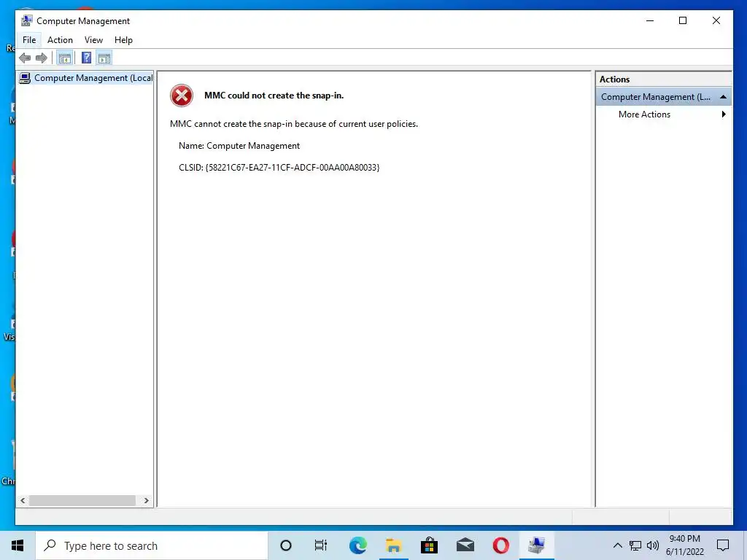Click the 'Name: Computer Management' text
The height and width of the screenshot is (560, 747).
pos(239,146)
